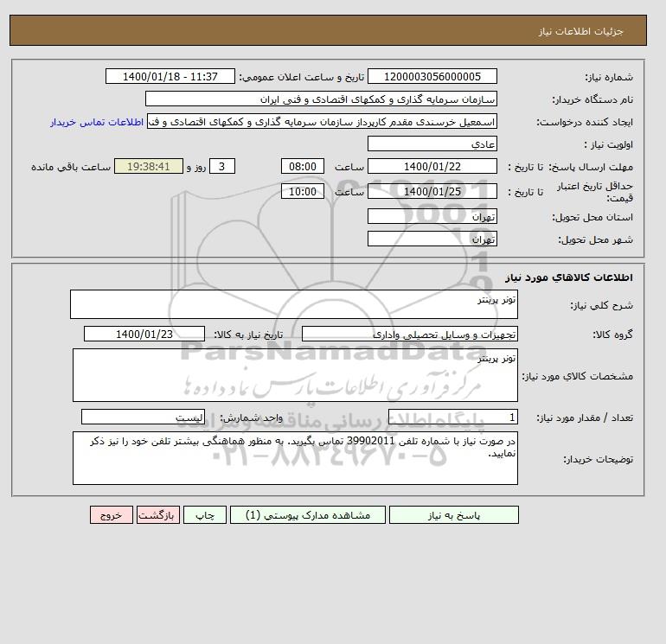Select the goods group تجهیزات field
Viewport: 666px width, 644px height.
pyautogui.click(x=409, y=334)
